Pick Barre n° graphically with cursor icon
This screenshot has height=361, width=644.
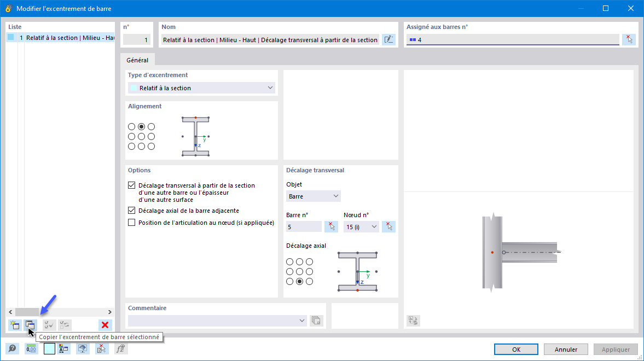(x=331, y=226)
